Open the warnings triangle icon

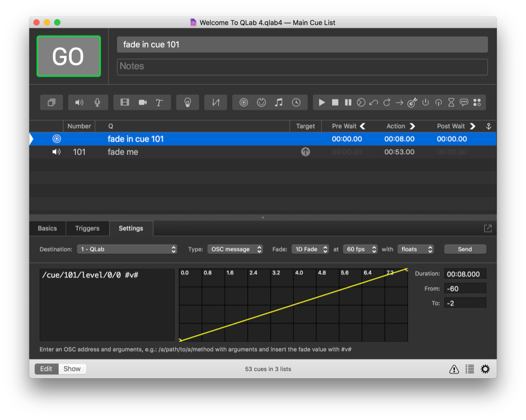coord(454,369)
